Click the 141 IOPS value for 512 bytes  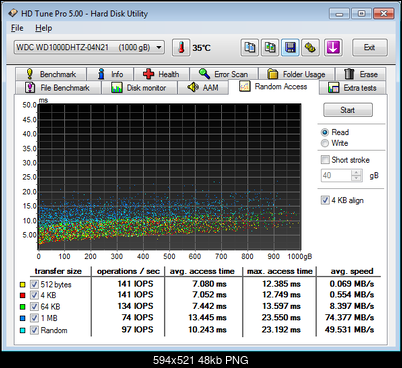point(135,284)
